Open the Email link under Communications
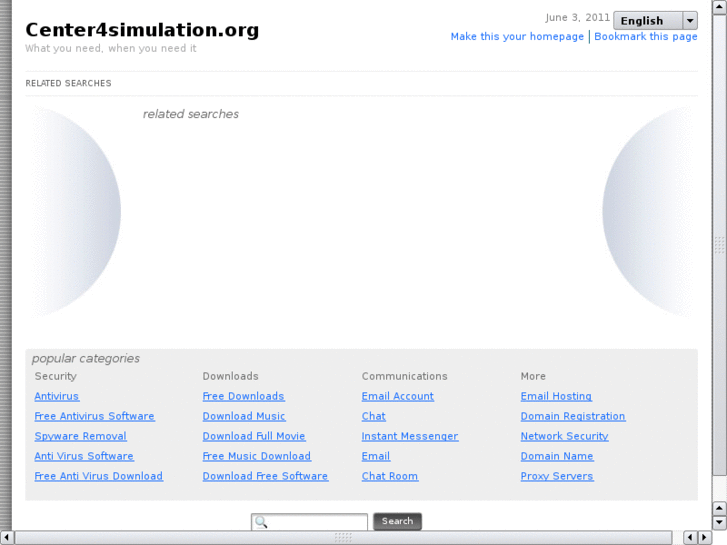 (x=376, y=456)
